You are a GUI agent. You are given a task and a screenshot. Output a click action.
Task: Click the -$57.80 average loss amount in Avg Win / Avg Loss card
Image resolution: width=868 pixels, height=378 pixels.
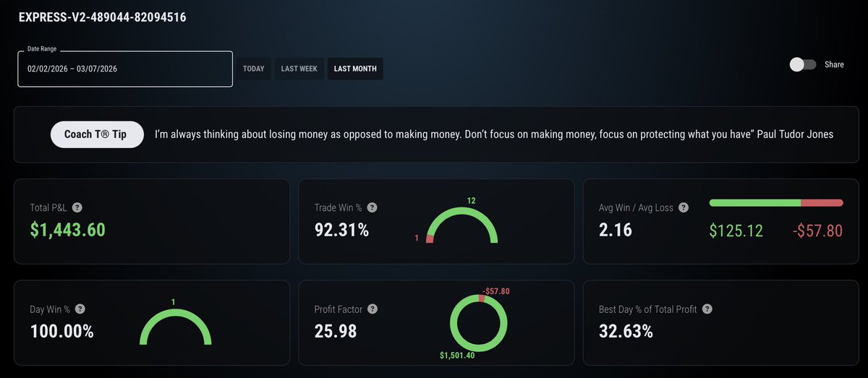pyautogui.click(x=817, y=231)
